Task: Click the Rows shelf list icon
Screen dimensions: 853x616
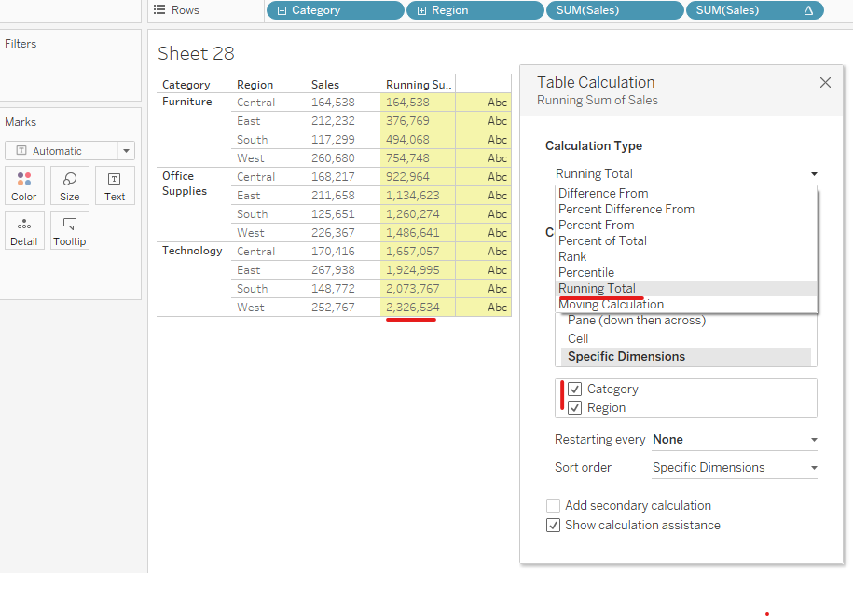Action: point(158,10)
